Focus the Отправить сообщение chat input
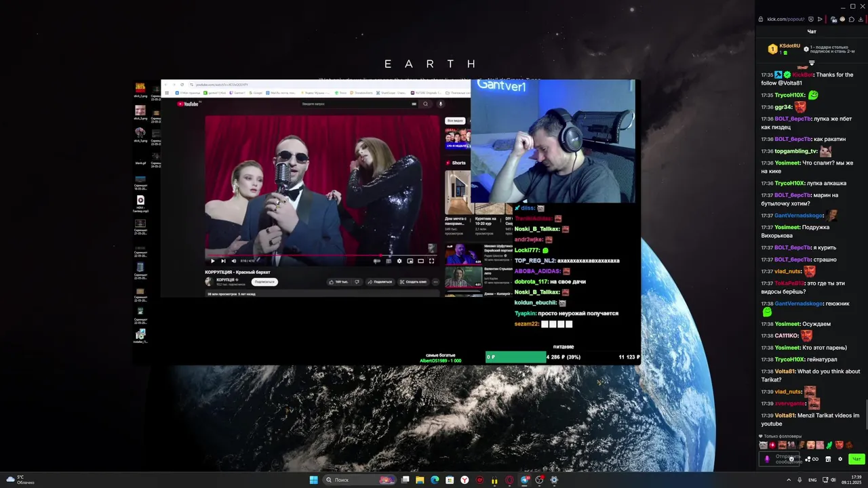Image resolution: width=868 pixels, height=488 pixels. 779,459
